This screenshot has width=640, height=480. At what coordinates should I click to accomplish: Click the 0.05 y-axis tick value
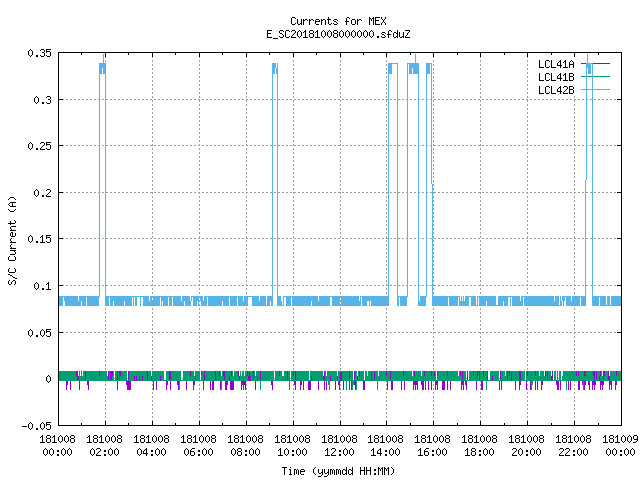tap(40, 333)
